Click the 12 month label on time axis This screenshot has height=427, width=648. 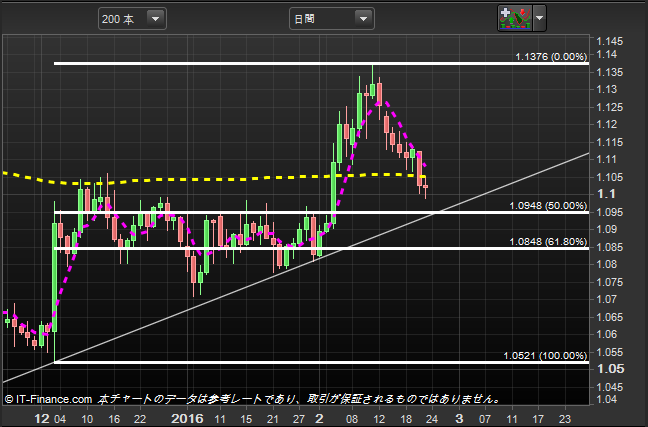tap(42, 419)
